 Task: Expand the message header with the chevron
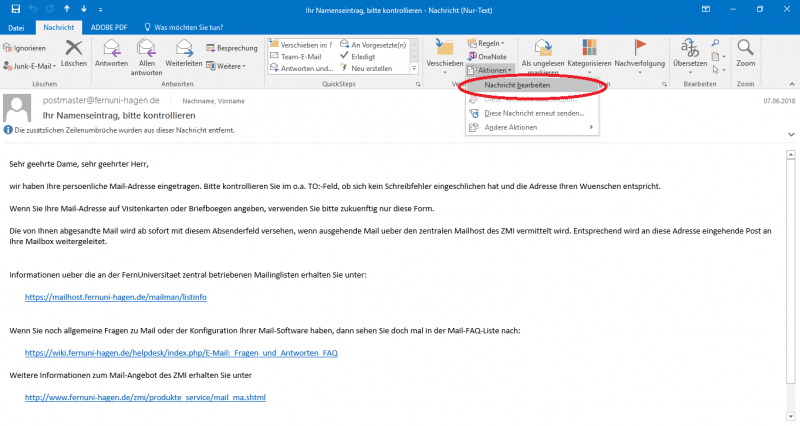[791, 135]
